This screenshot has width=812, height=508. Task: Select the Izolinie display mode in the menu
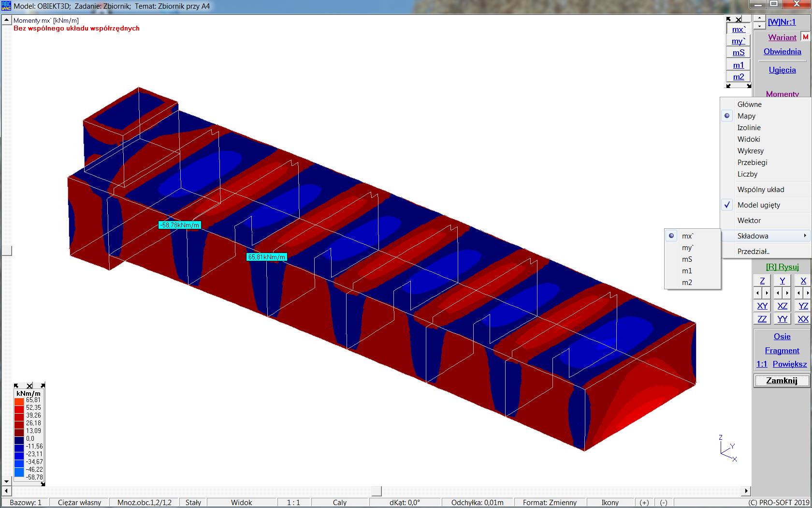click(749, 128)
